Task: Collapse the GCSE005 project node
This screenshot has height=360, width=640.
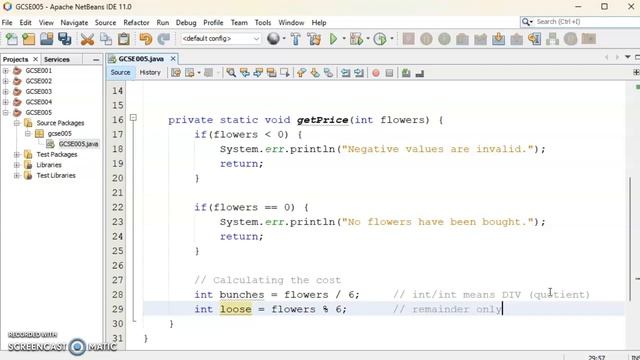Action: click(x=6, y=112)
